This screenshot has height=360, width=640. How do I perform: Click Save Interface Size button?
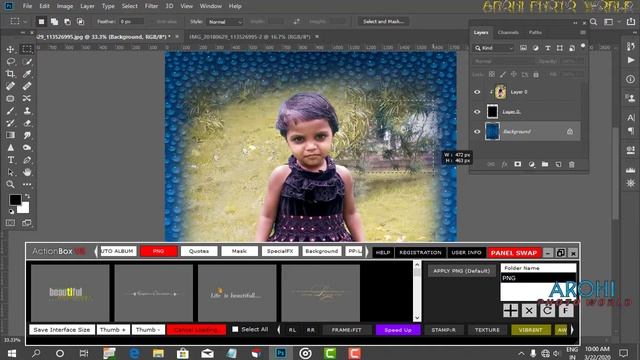click(x=62, y=330)
